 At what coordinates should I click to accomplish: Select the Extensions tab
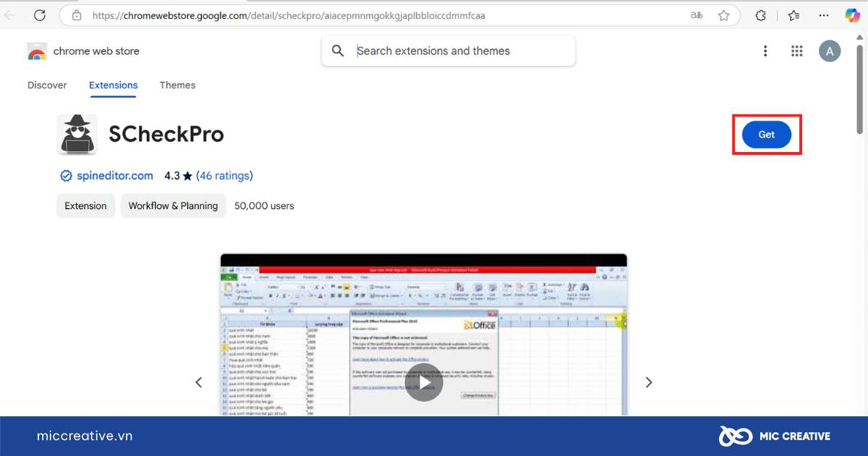coord(114,85)
